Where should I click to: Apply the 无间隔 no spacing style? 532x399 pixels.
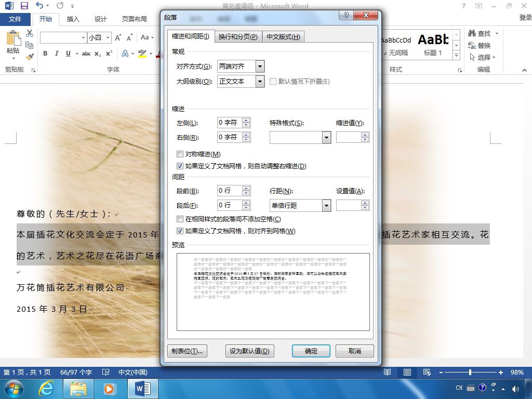(396, 45)
